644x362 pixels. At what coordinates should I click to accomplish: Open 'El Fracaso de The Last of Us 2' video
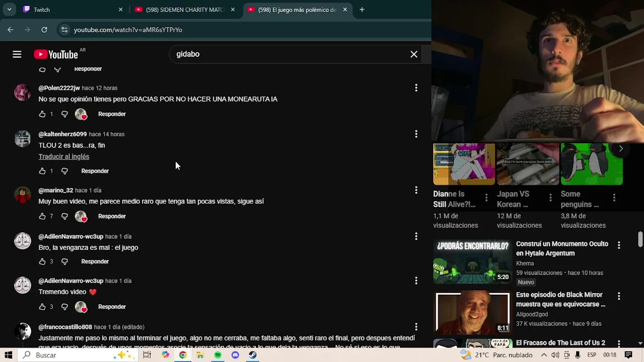pos(560,343)
